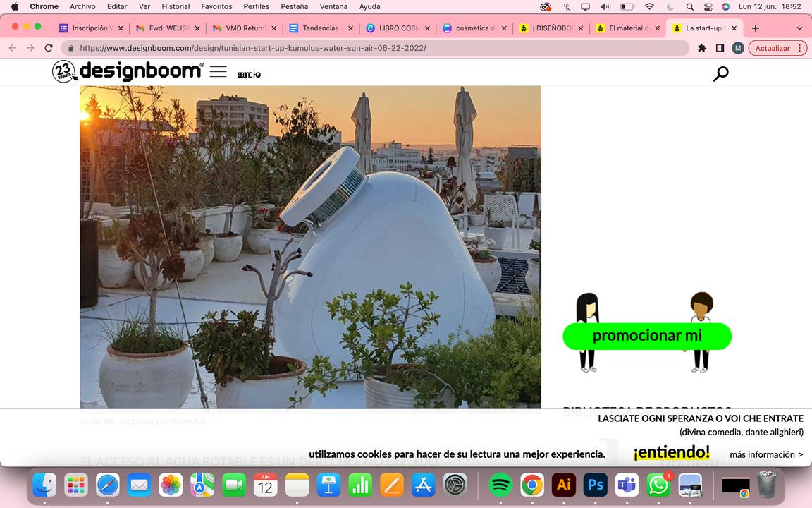Viewport: 812px width, 508px height.
Task: Open Photos from the dock
Action: coord(171,485)
